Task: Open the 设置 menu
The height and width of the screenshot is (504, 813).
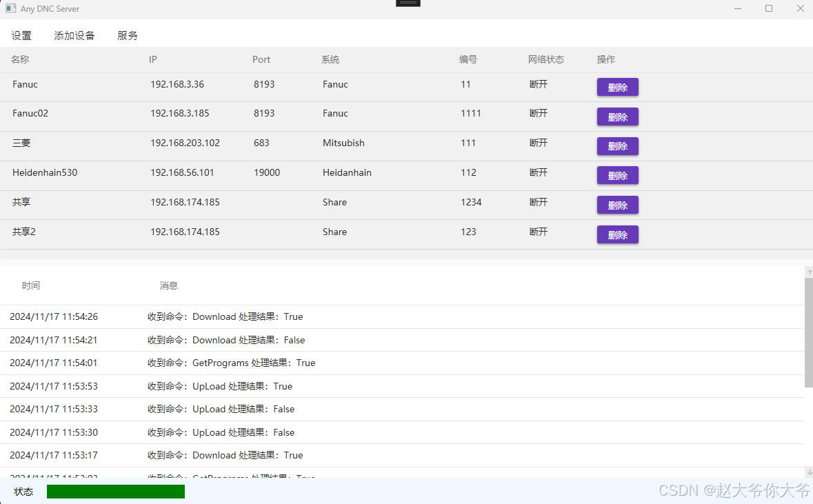Action: click(x=21, y=35)
